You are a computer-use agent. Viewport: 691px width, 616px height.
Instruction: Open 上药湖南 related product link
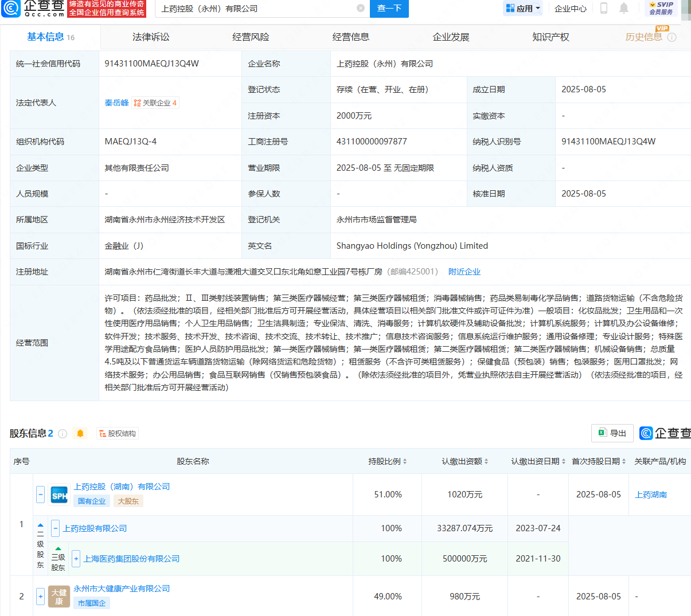coord(651,495)
